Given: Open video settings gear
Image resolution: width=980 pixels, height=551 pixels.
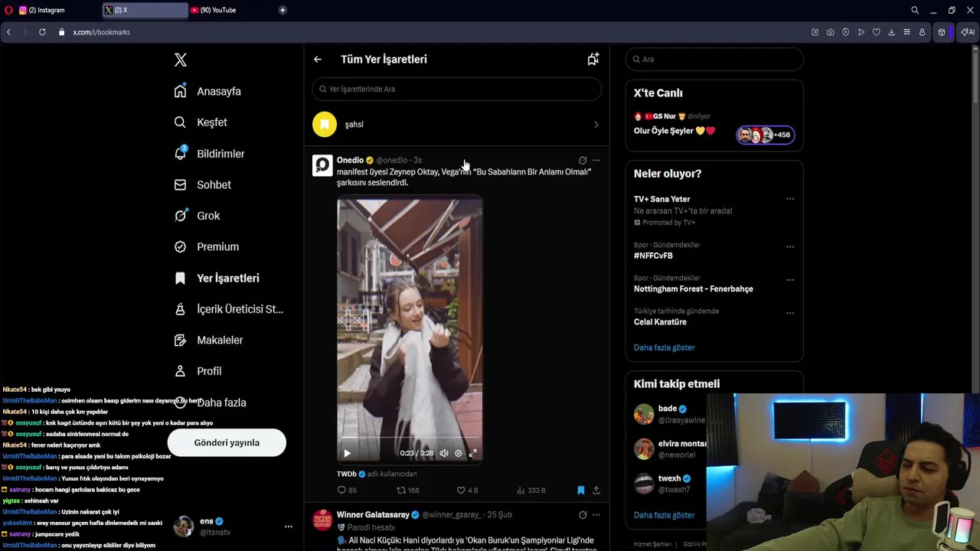Looking at the screenshot, I should tap(458, 453).
